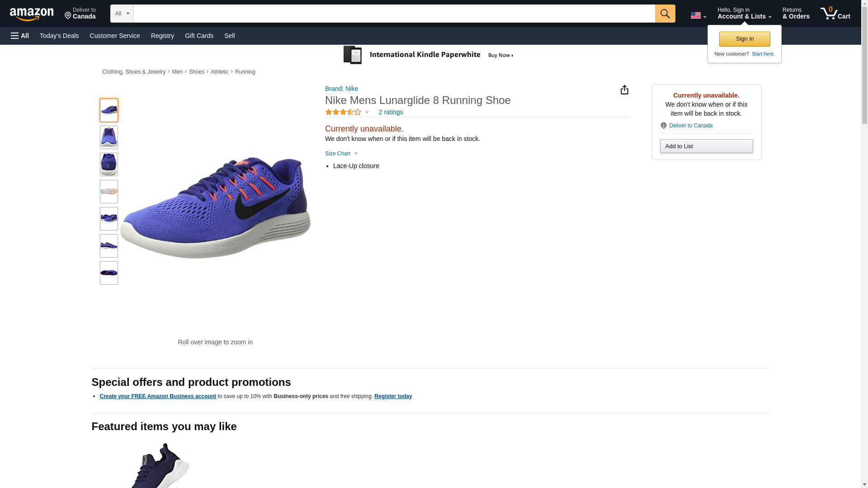This screenshot has height=488, width=868.
Task: Click inside the search text field
Action: click(394, 14)
